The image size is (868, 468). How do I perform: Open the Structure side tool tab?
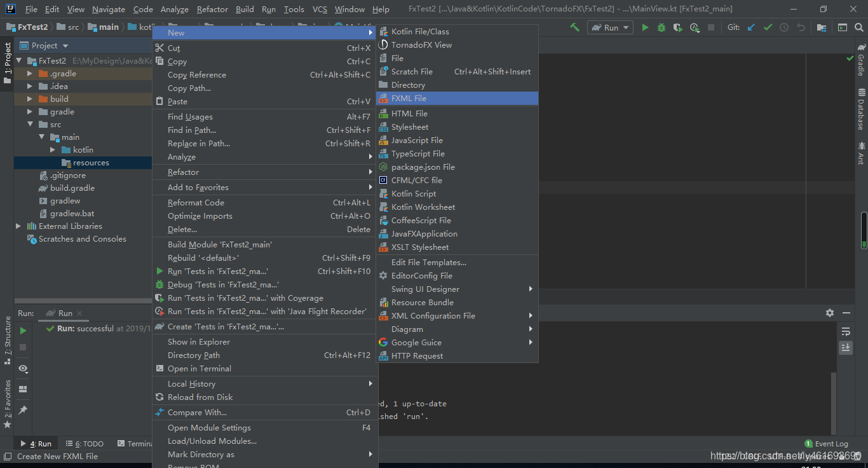[7, 340]
